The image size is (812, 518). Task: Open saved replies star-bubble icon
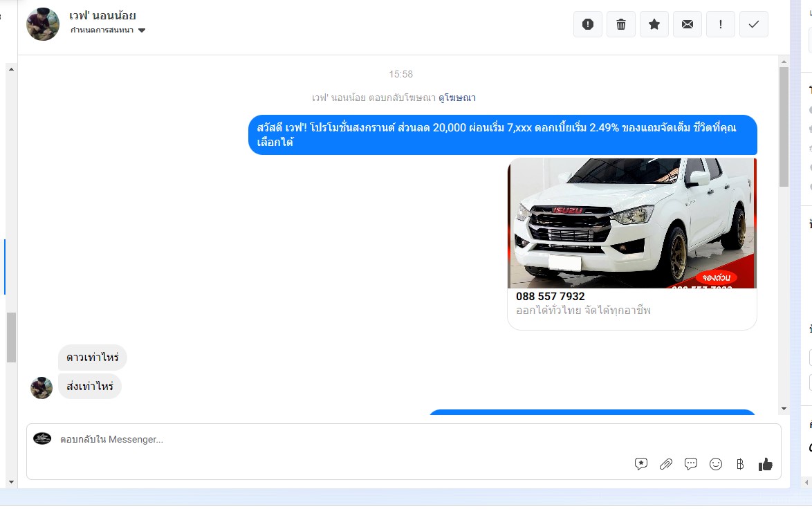(x=641, y=464)
